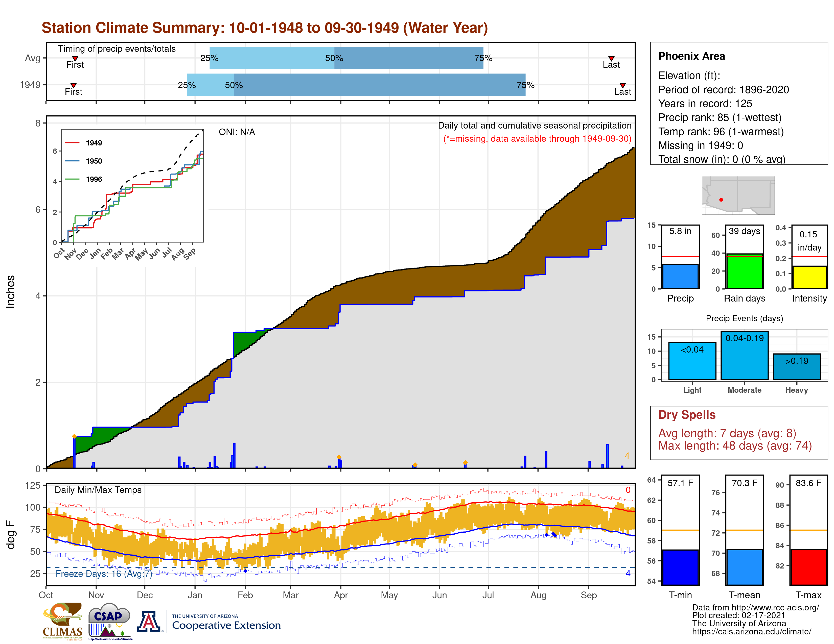
Task: Click the red station dot on Arizona map
Action: click(x=721, y=200)
